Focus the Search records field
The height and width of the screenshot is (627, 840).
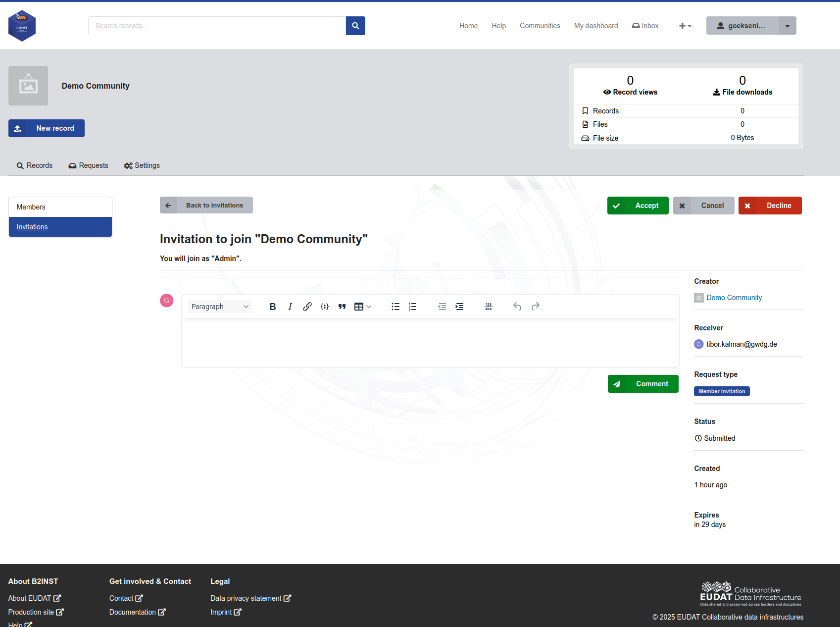point(217,26)
